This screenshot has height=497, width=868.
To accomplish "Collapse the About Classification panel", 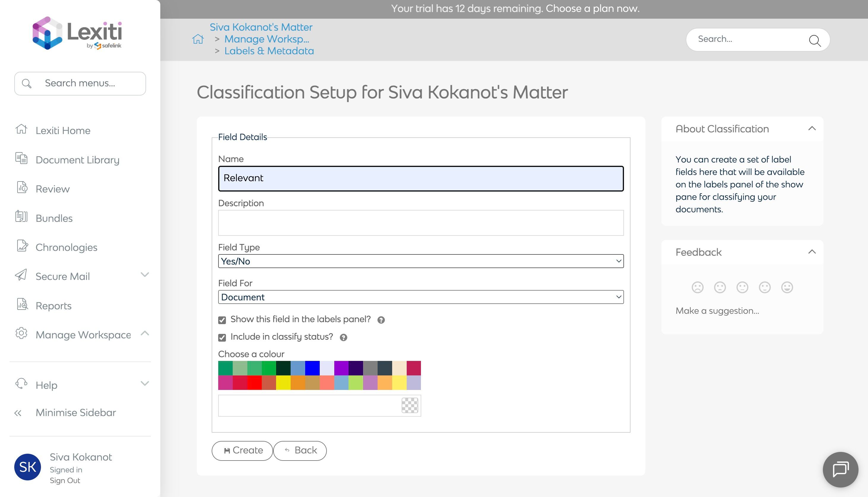I will point(812,129).
